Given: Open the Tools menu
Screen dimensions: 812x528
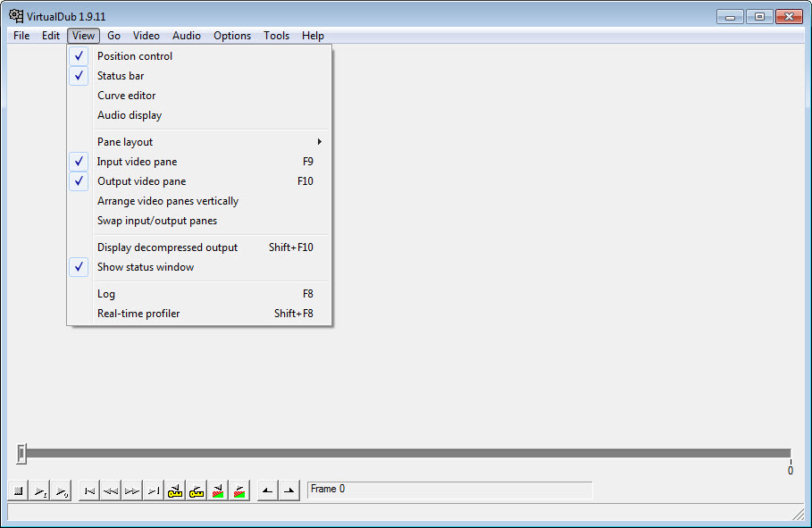Looking at the screenshot, I should coord(277,36).
